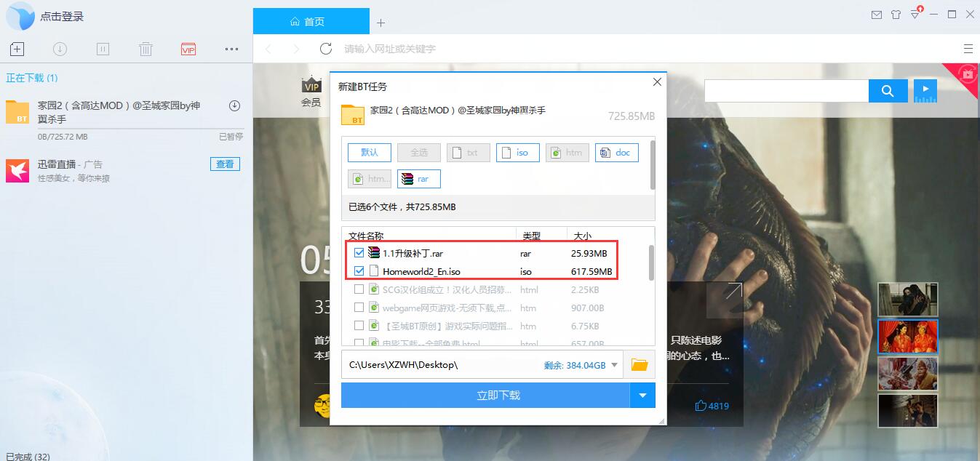Screen dimensions: 980x461
Task: Click the Thunder bird logo avatar
Action: (20, 16)
